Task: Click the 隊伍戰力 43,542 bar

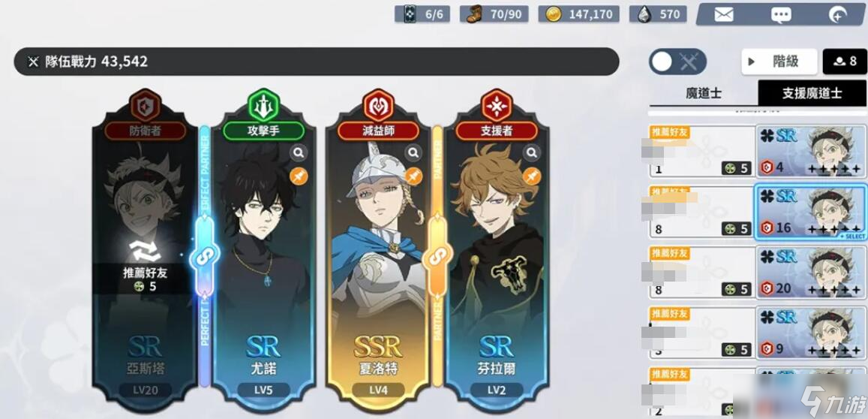Action: coord(316,62)
